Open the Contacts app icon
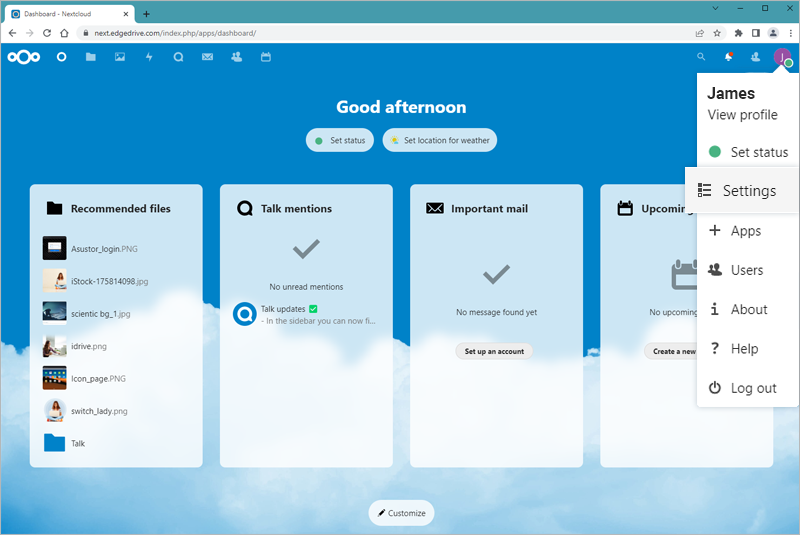The image size is (800, 535). pos(237,57)
